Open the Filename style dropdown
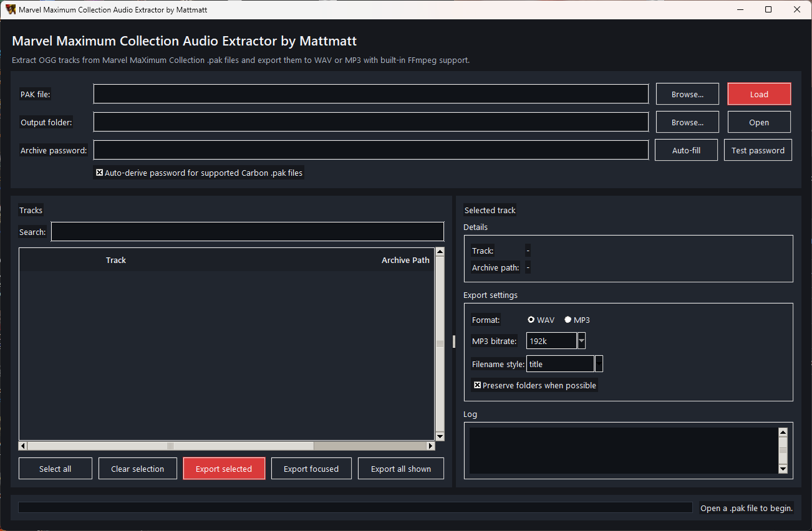812x531 pixels. 599,363
